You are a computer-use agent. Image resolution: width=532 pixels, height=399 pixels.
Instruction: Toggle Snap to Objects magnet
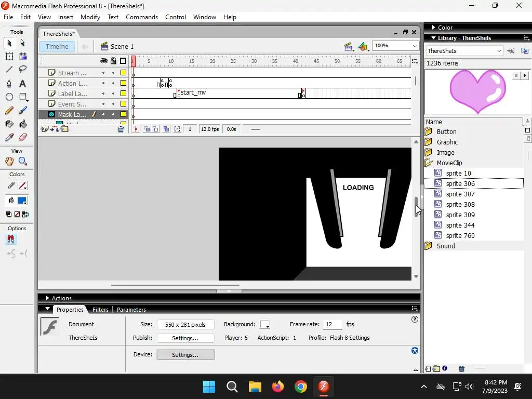tap(10, 240)
